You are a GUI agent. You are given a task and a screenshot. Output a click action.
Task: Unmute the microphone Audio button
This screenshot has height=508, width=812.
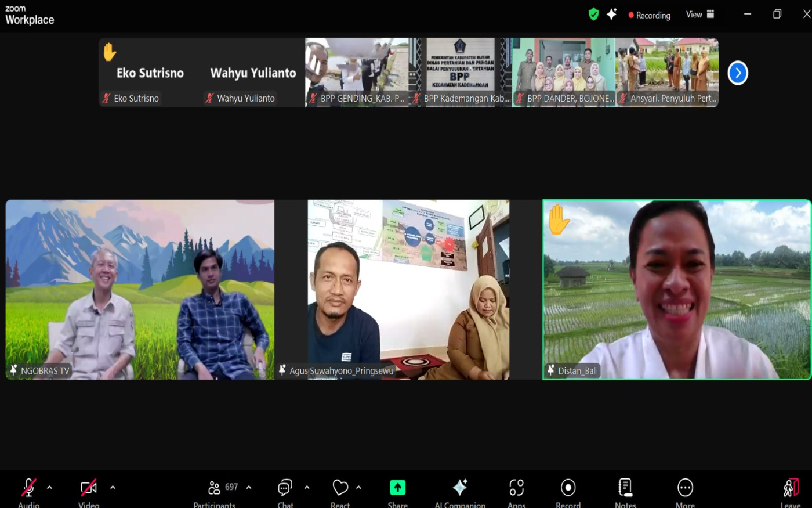[x=28, y=488]
